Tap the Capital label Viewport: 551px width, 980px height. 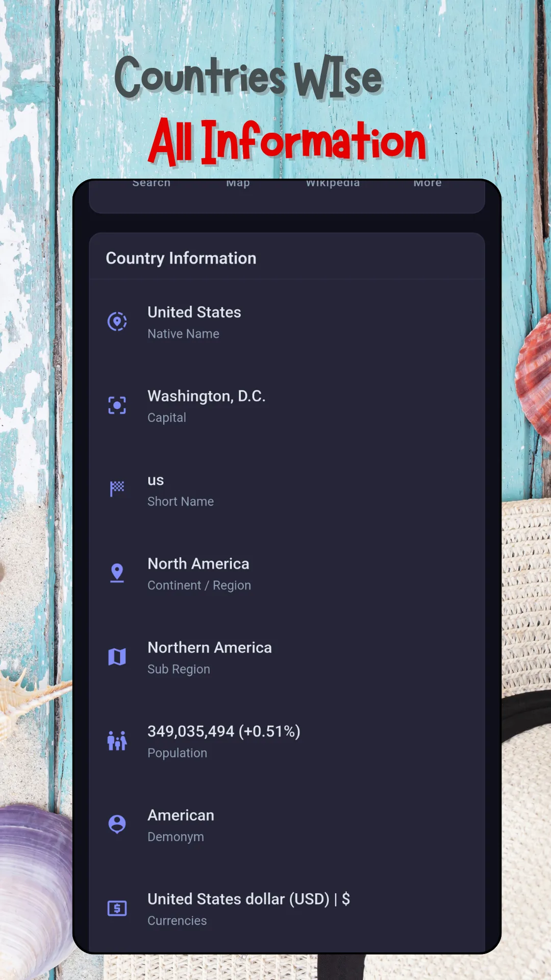click(167, 418)
